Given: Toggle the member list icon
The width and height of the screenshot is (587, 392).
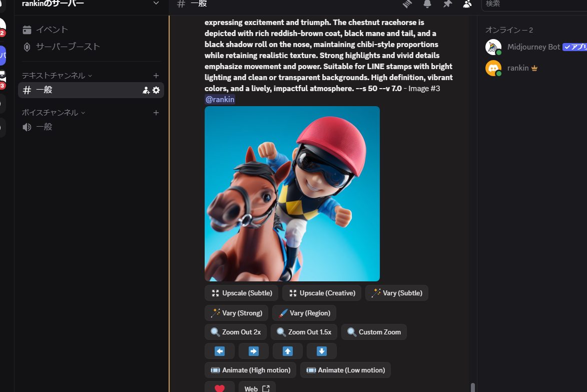Looking at the screenshot, I should tap(467, 4).
